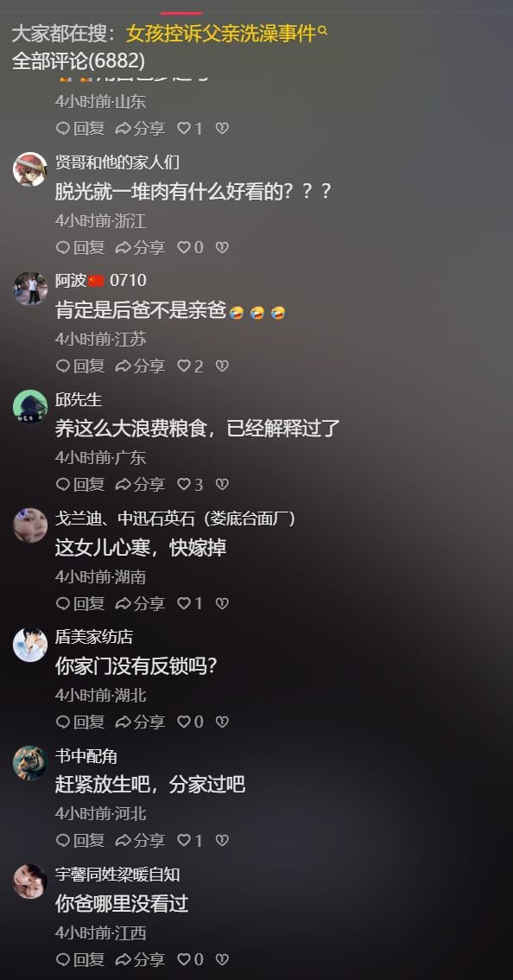The height and width of the screenshot is (980, 513).
Task: Dislike the comment by 盾美家纺店
Action: [x=222, y=722]
